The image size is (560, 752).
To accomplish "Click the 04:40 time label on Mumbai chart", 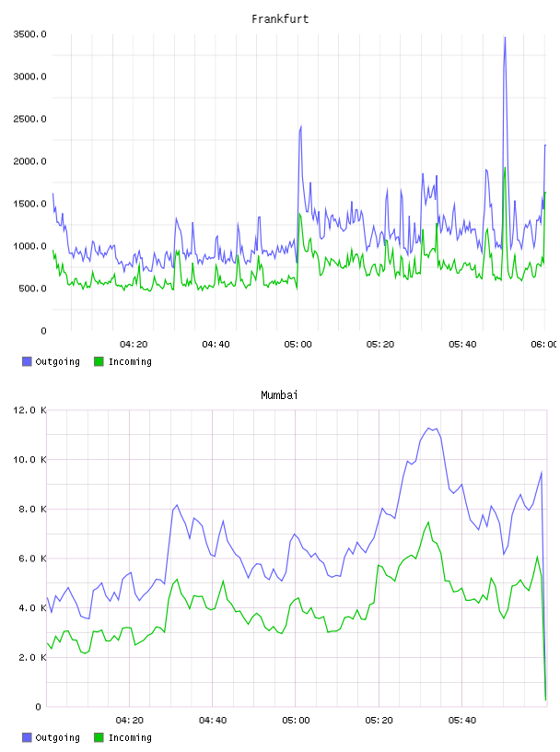I will click(x=213, y=720).
